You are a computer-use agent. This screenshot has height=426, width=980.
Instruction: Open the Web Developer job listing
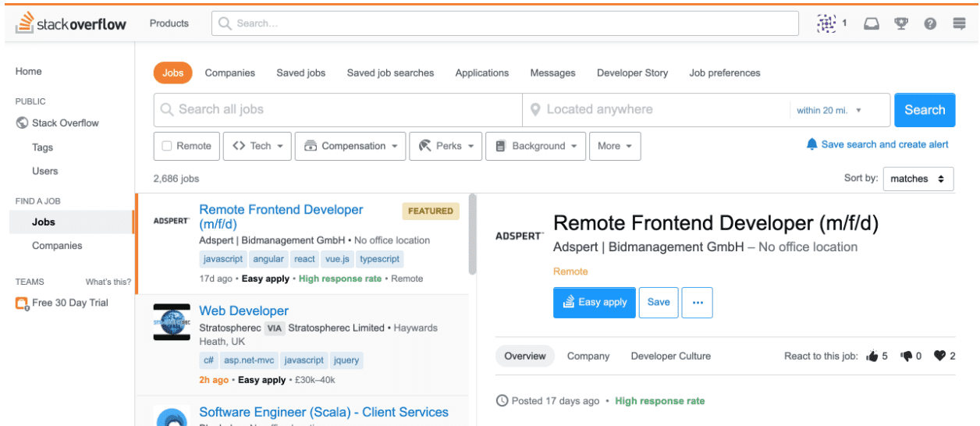click(243, 311)
